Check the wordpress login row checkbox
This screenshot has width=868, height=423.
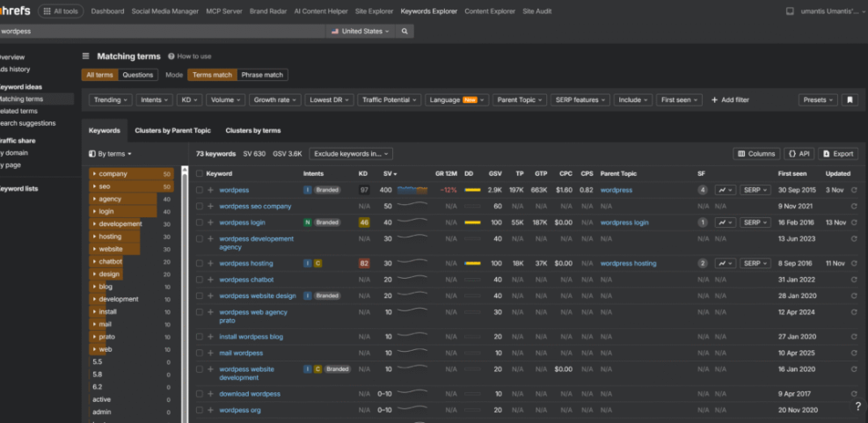[200, 222]
